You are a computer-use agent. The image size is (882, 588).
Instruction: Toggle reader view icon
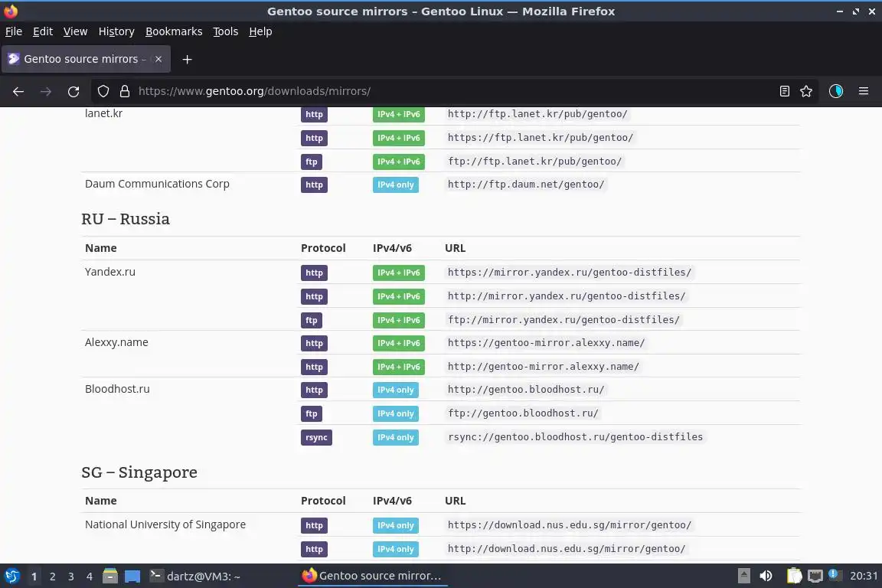(785, 91)
